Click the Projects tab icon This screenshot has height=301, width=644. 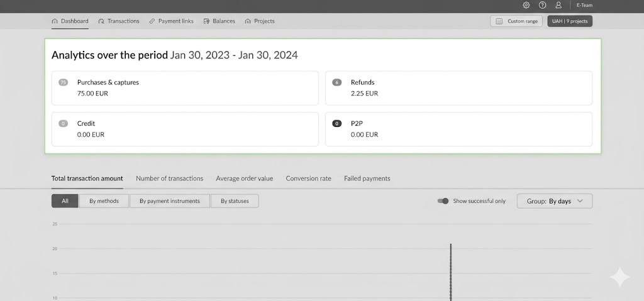tap(248, 21)
